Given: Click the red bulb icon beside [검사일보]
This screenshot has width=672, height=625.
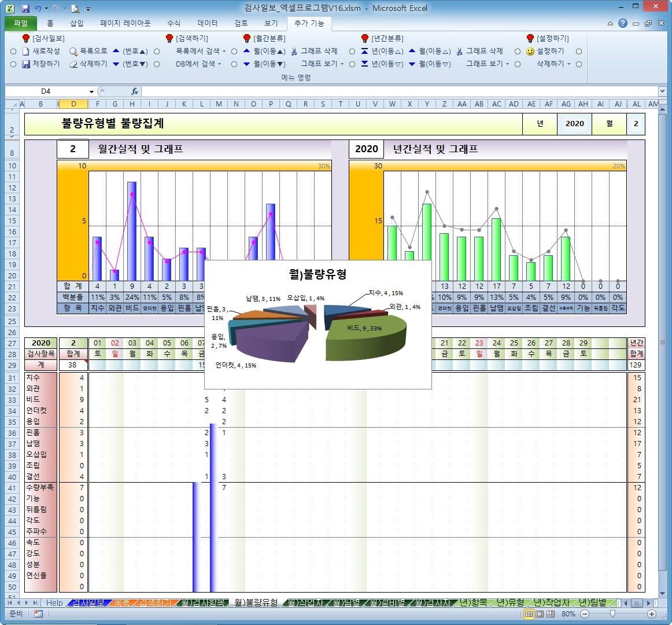Looking at the screenshot, I should (26, 39).
